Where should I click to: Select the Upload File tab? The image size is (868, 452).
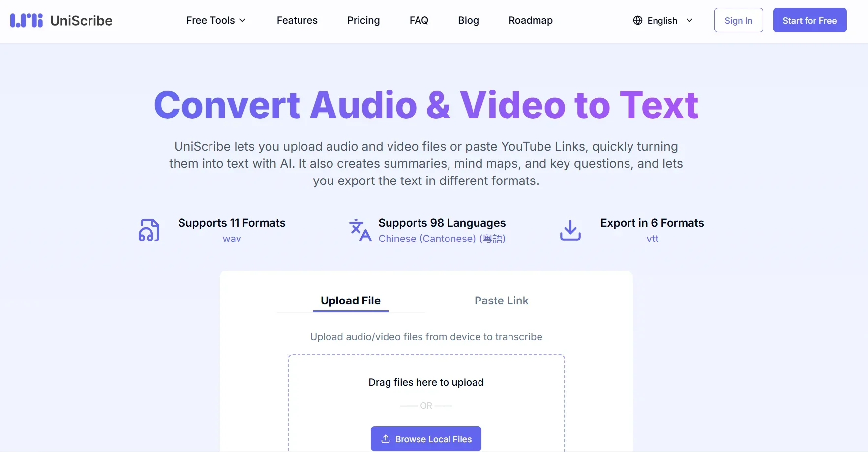click(350, 301)
